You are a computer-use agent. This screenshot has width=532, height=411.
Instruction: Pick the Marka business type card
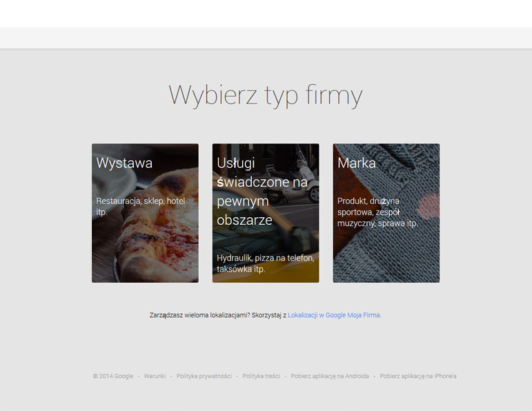click(386, 213)
